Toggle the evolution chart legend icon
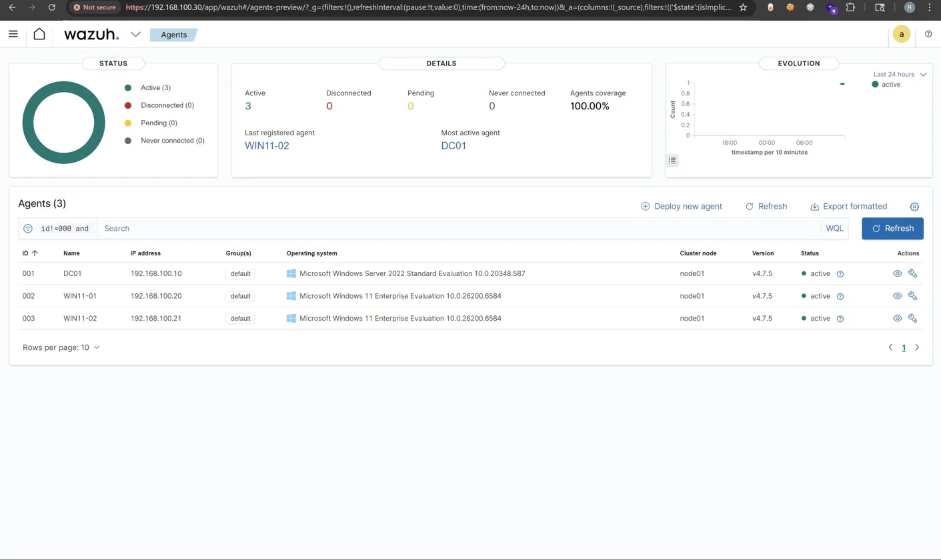941x560 pixels. 672,160
